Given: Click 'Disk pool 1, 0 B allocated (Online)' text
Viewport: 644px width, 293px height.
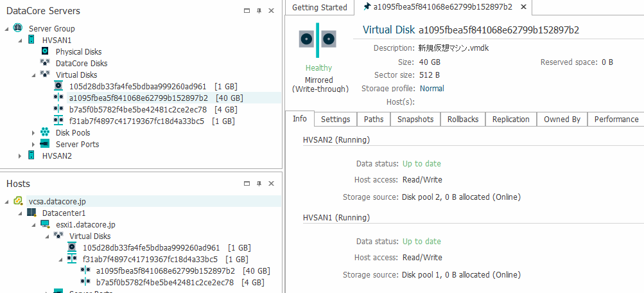Looking at the screenshot, I should [462, 275].
